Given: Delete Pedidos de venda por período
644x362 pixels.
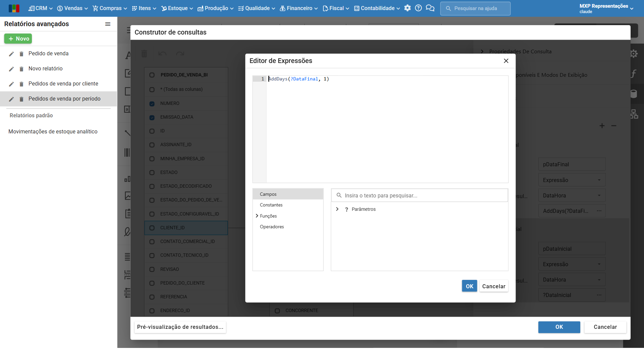Looking at the screenshot, I should tap(21, 99).
